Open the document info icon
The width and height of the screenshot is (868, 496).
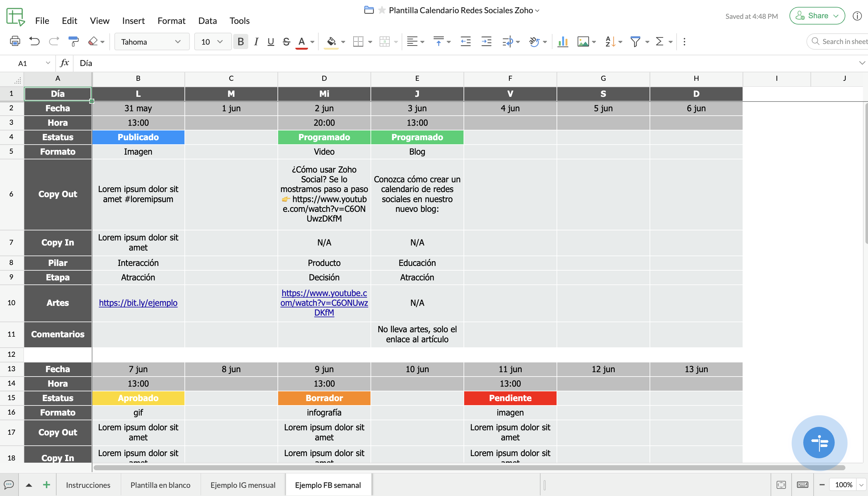click(x=857, y=16)
